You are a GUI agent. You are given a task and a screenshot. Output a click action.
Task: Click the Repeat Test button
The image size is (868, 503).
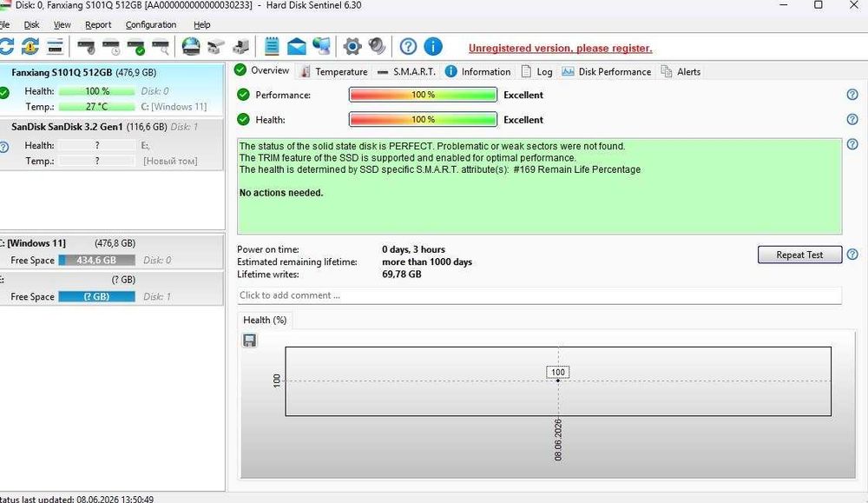[800, 255]
